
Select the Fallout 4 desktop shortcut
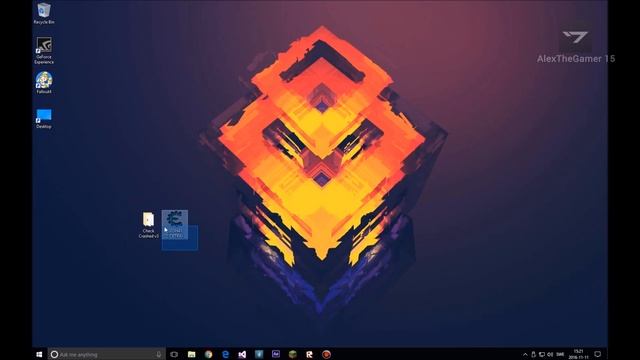[x=44, y=83]
